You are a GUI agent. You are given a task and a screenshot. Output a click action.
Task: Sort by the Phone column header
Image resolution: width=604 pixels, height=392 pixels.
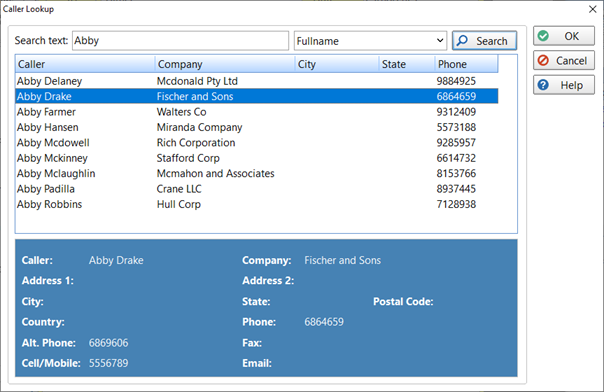[x=466, y=64]
